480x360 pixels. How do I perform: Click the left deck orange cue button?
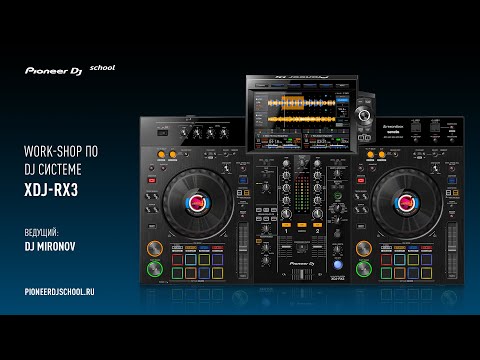[x=155, y=249]
